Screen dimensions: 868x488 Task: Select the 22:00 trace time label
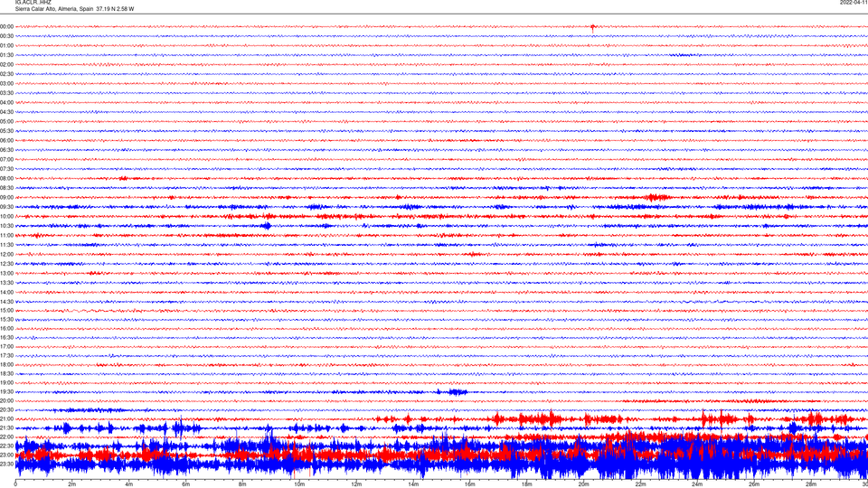[6, 437]
